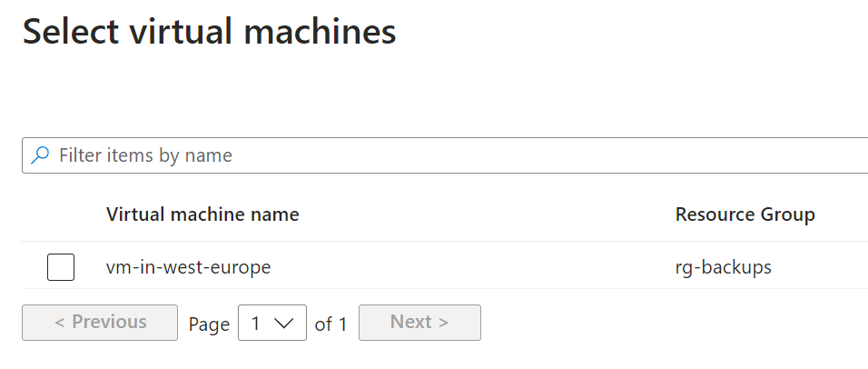This screenshot has width=868, height=369.
Task: Click the "Filter items by name" placeholder text
Action: tap(145, 155)
